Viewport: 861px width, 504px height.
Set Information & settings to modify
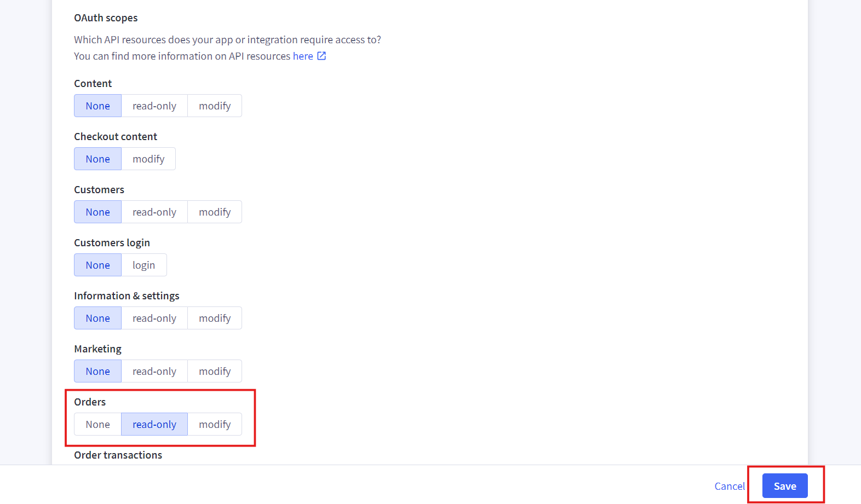[x=215, y=318]
